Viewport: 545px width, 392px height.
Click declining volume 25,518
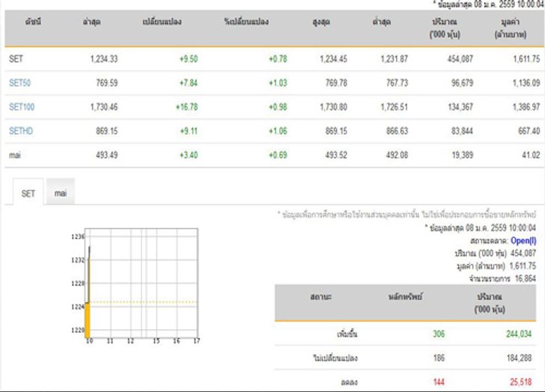(521, 382)
